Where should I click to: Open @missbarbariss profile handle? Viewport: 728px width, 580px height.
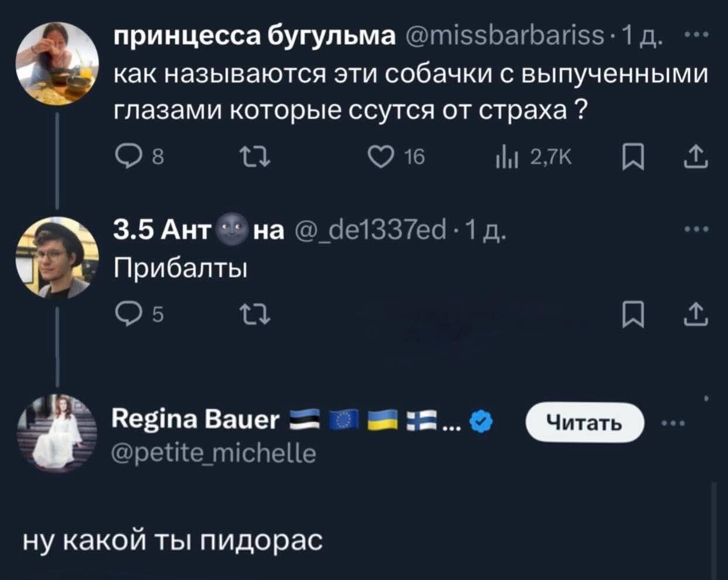tap(504, 36)
